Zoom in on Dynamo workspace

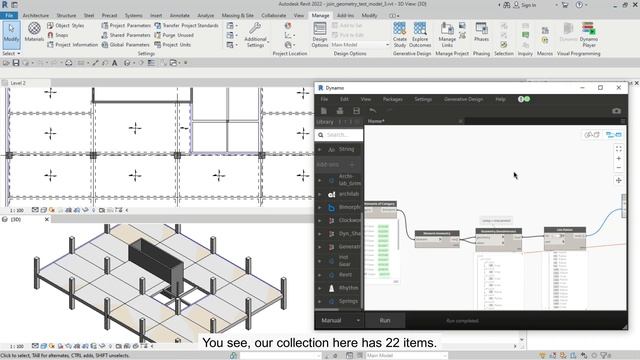click(618, 158)
